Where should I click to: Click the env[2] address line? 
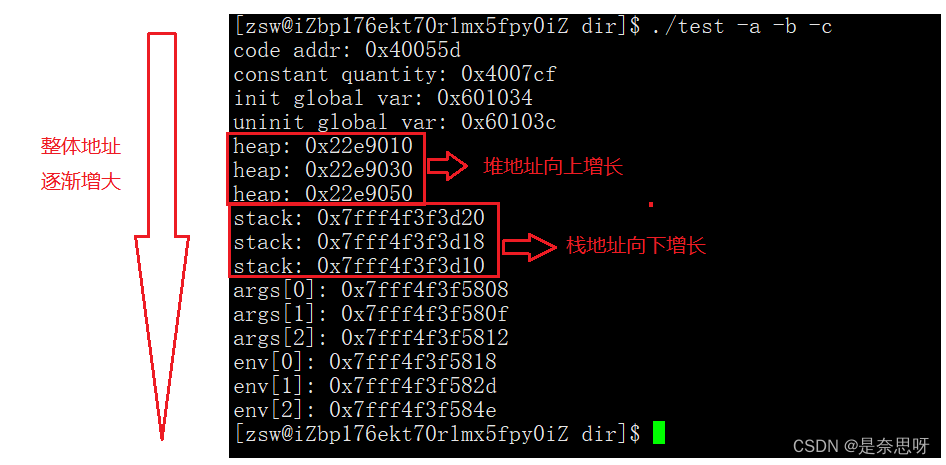coord(366,410)
